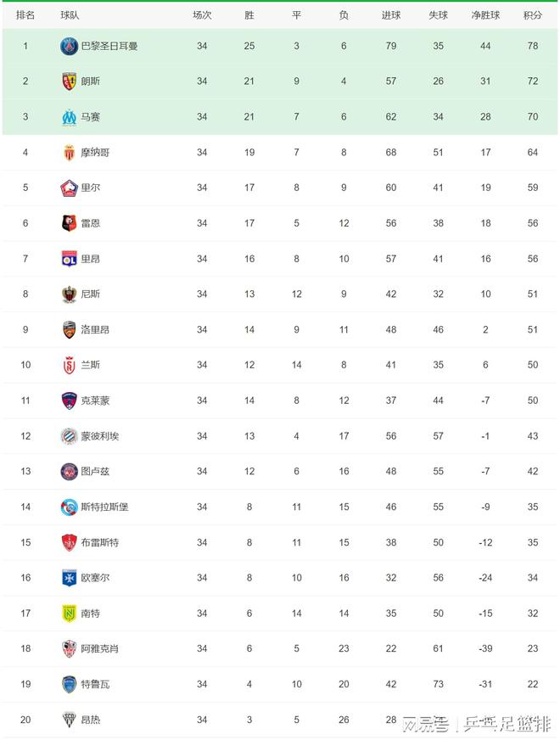The height and width of the screenshot is (740, 560).
Task: Select the 阿雅克肖 team name
Action: (100, 648)
